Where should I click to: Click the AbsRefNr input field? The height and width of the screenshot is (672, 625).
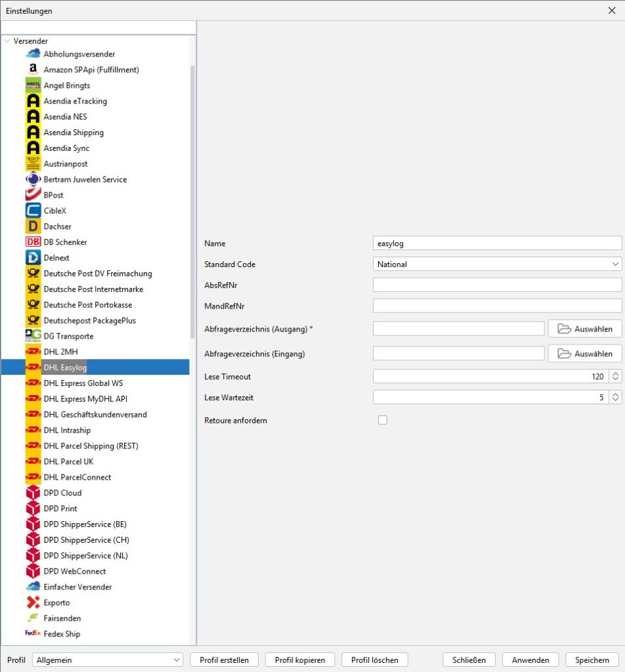click(x=497, y=285)
